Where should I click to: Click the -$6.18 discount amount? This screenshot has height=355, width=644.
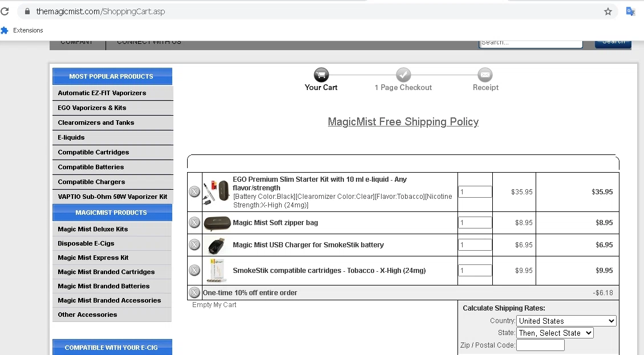(x=602, y=293)
